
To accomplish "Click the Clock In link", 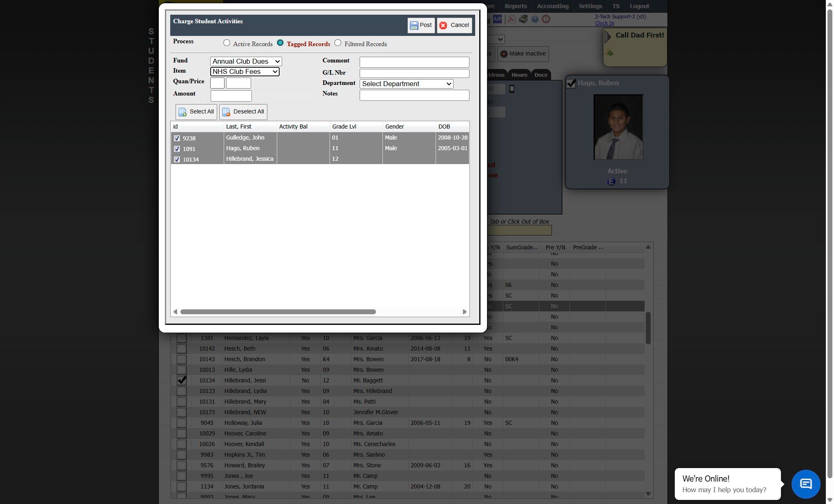I will pyautogui.click(x=604, y=23).
